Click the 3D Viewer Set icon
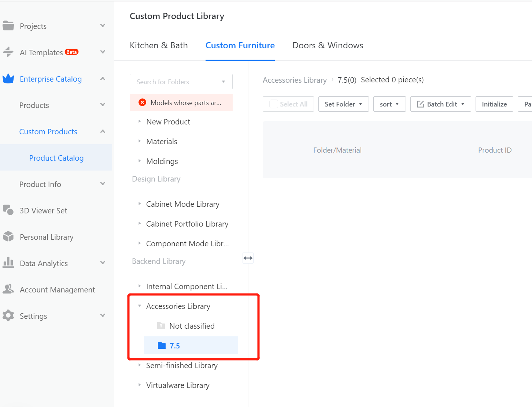 coord(8,210)
